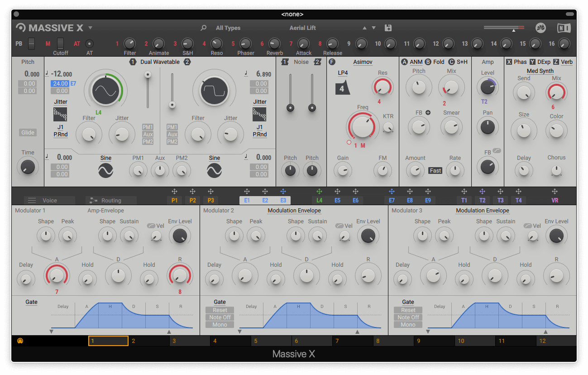Screen dimensions: 588x375
Task: Click the modulation assign cross-arrow above E1
Action: 247,192
